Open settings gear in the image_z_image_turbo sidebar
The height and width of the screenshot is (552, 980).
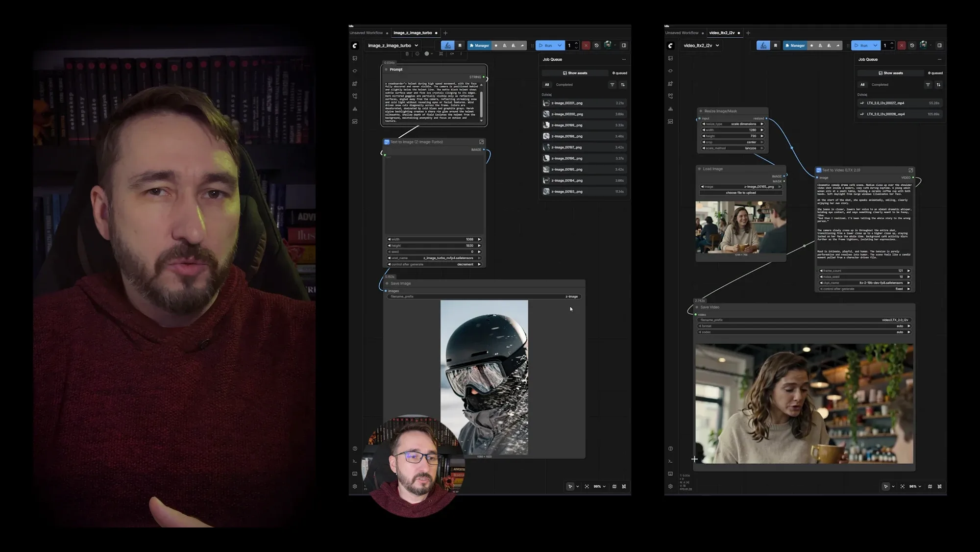(355, 486)
